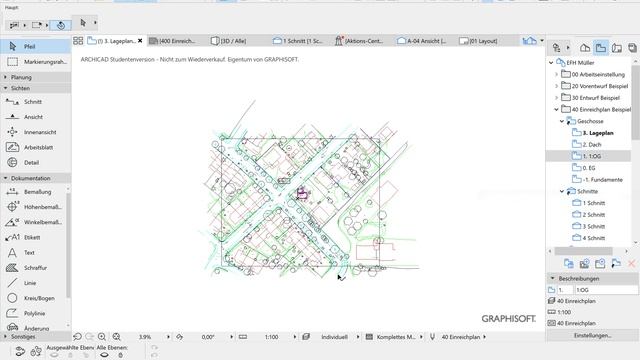Activate the Text tool
640x360 pixels.
pyautogui.click(x=33, y=253)
